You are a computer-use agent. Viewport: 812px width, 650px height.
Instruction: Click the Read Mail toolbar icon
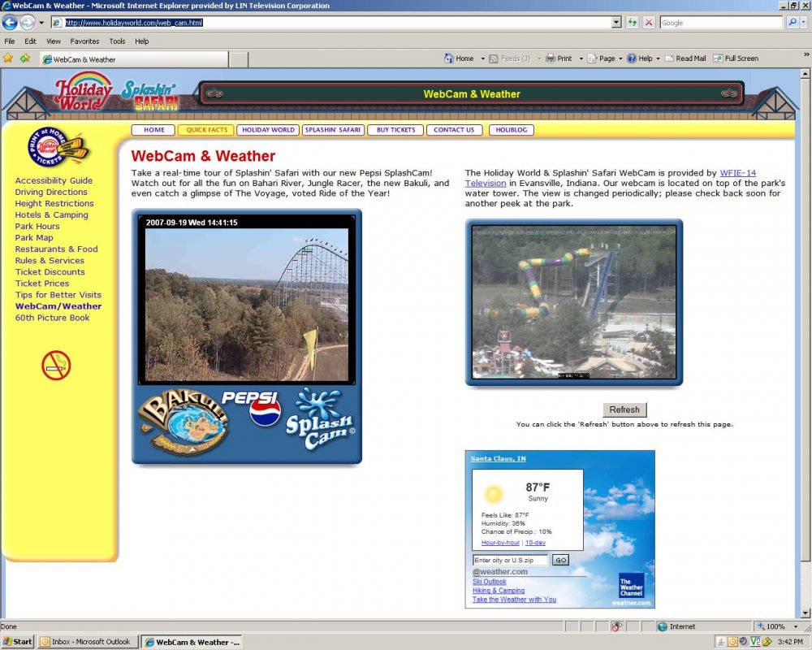click(x=685, y=58)
